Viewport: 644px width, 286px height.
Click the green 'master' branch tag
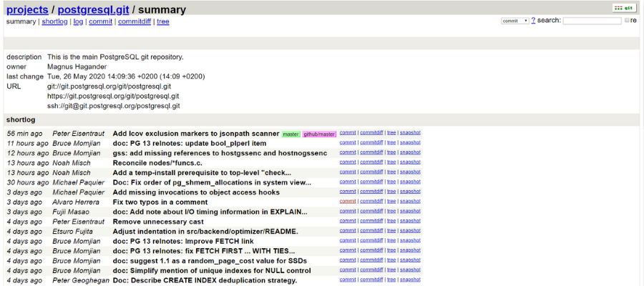tap(291, 134)
